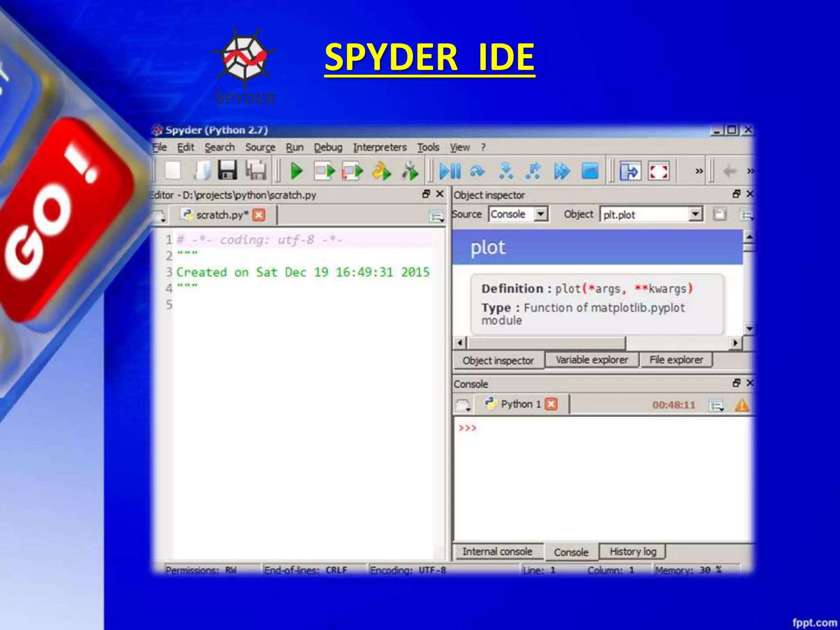
Task: Click the green Run file icon
Action: pyautogui.click(x=296, y=171)
